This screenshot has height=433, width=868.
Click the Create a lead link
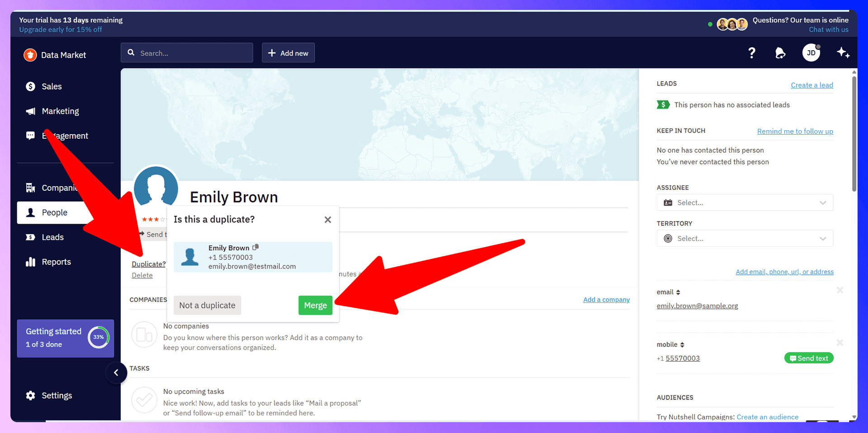[x=812, y=85]
